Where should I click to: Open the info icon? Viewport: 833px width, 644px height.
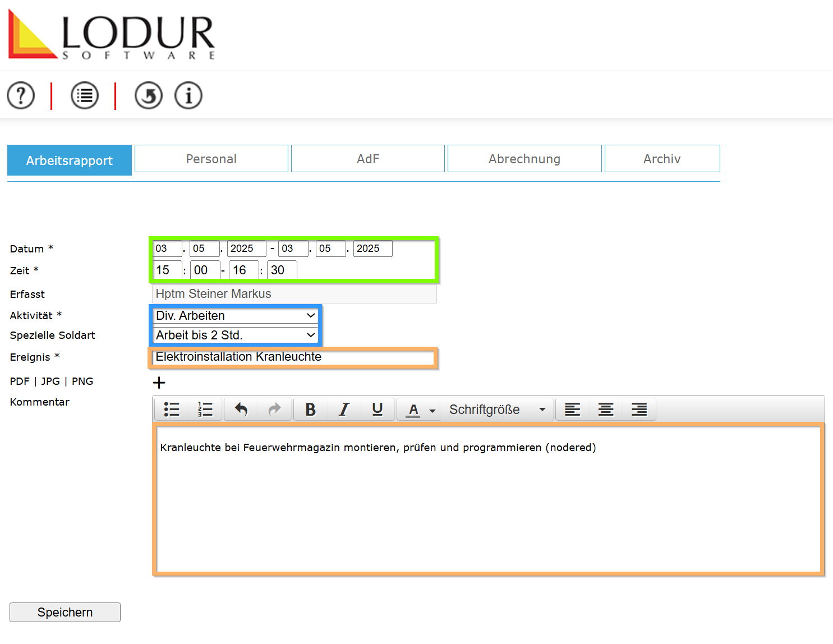[188, 95]
